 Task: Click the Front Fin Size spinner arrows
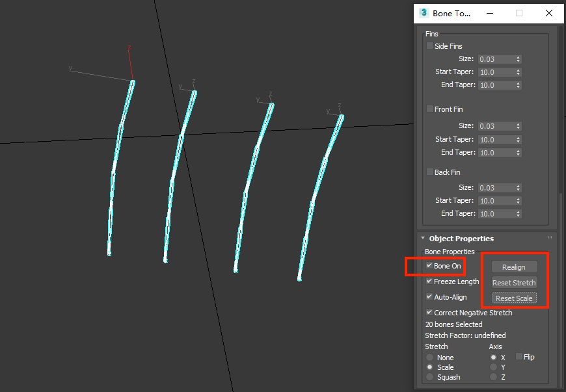pos(519,126)
